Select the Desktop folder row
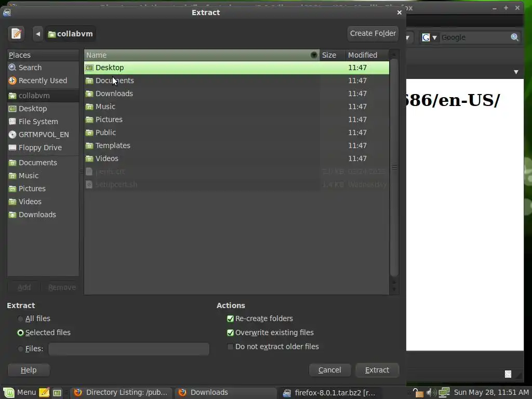 (236, 68)
